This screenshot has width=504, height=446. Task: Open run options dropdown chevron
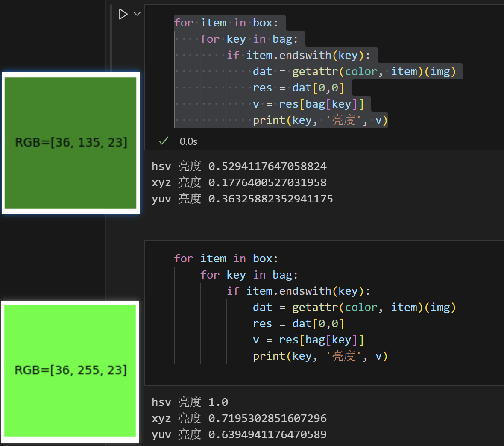tap(137, 14)
